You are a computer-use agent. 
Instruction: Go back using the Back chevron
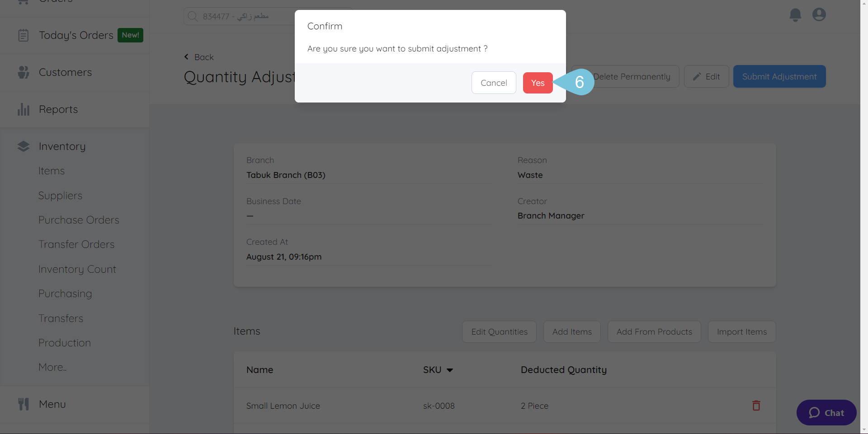(x=187, y=57)
